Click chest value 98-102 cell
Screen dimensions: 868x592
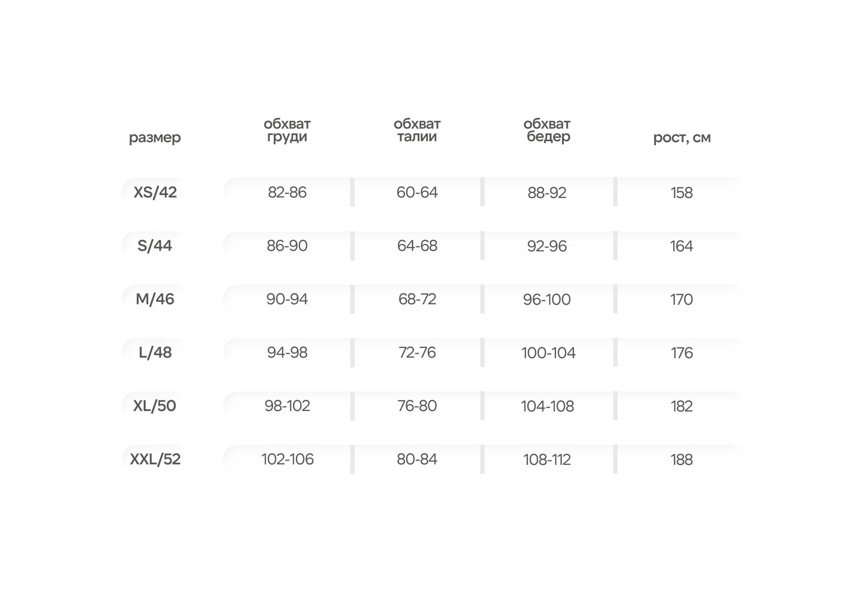click(x=287, y=406)
